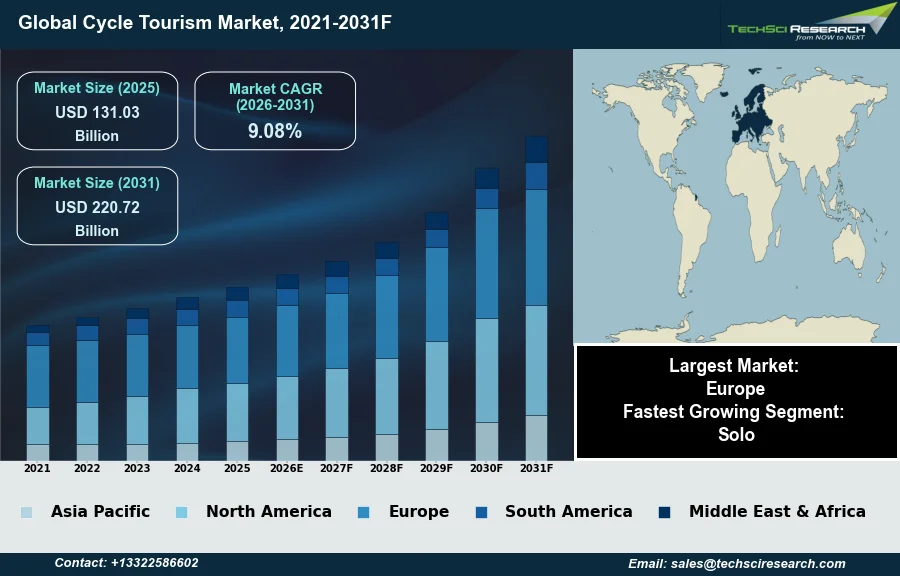Click the sales@techsciresearch.com email link

[x=736, y=564]
